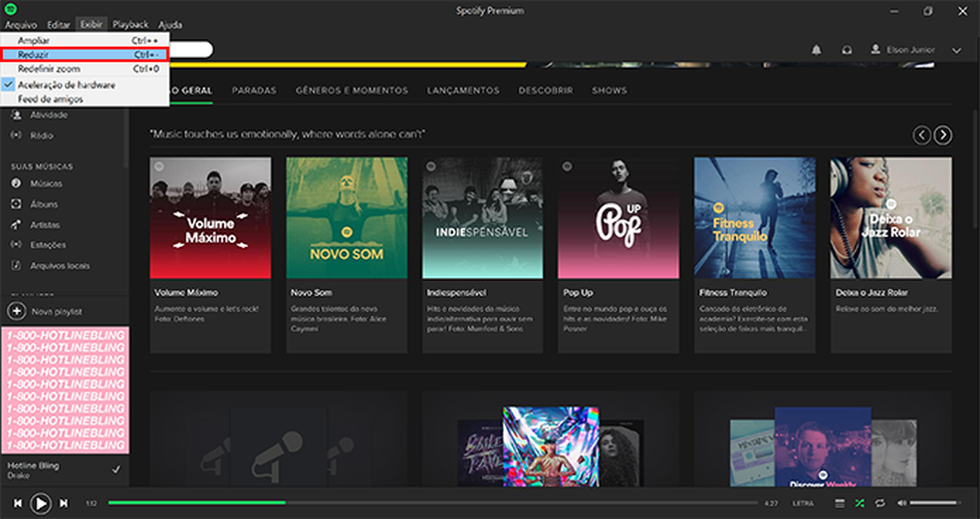Skip to next track
Screen dimensions: 980x519
pyautogui.click(x=64, y=503)
